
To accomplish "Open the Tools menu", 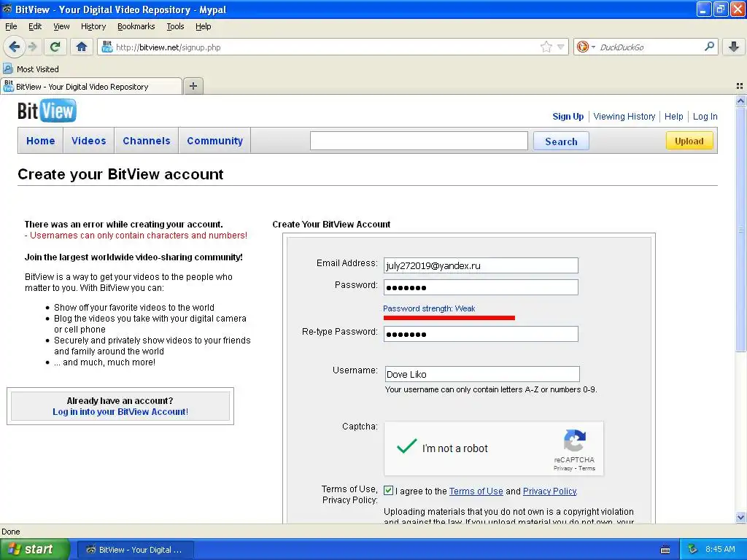I will pyautogui.click(x=175, y=26).
